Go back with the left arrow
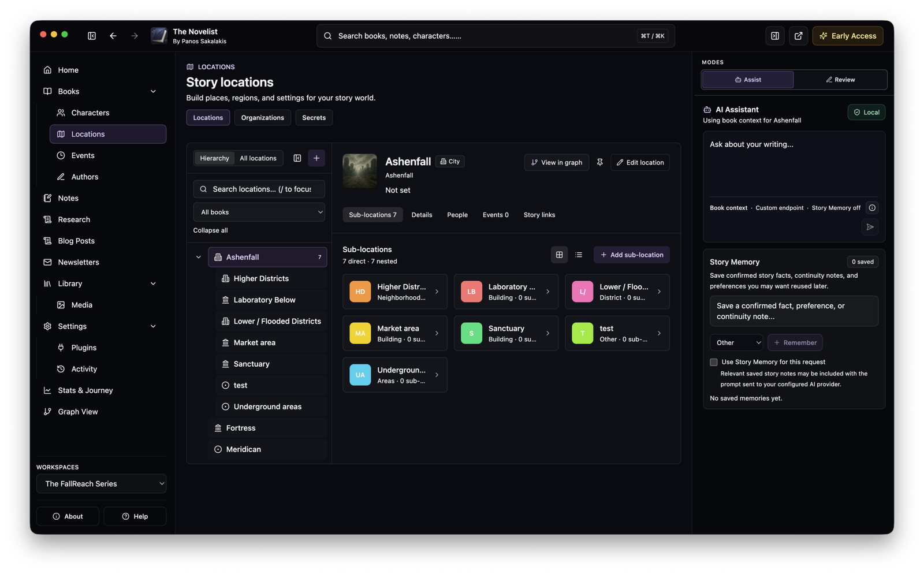The width and height of the screenshot is (924, 574). click(113, 36)
